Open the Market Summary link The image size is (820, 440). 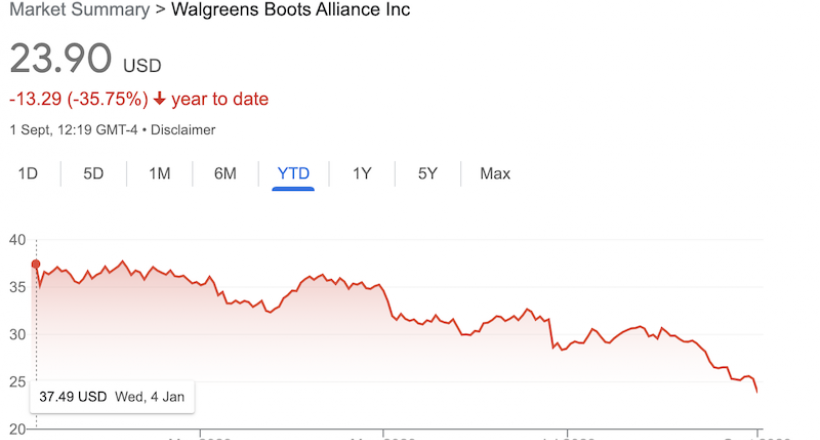pos(79,10)
